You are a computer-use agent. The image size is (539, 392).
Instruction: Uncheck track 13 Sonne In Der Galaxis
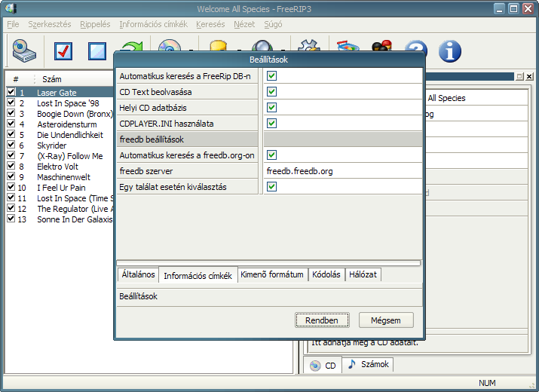tap(11, 219)
